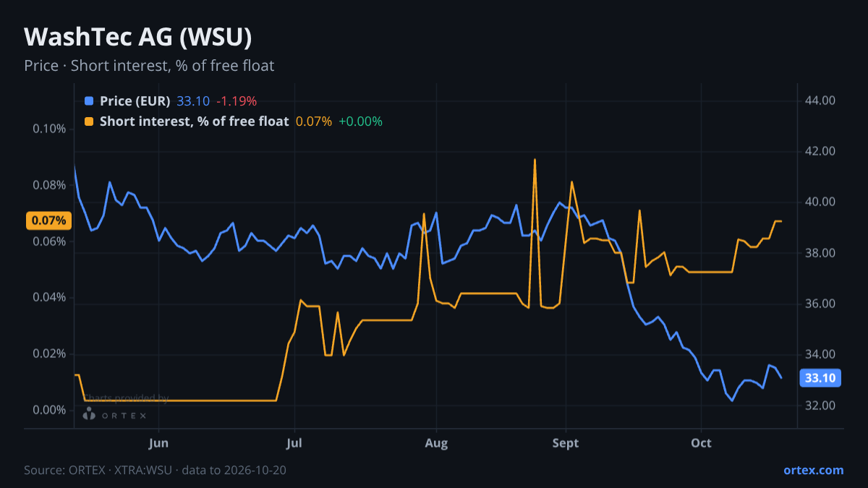
Task: Click the +0.00% short interest change
Action: (x=360, y=121)
